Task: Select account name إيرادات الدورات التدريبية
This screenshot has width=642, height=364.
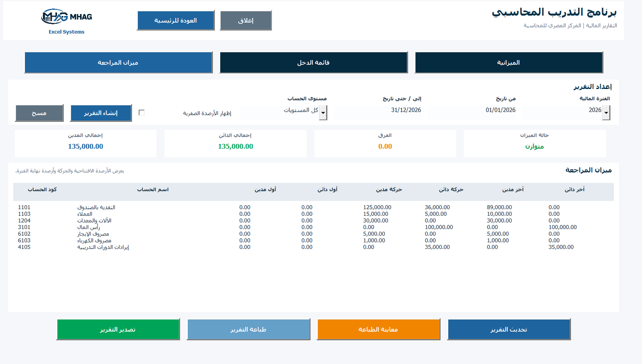Action: [103, 247]
